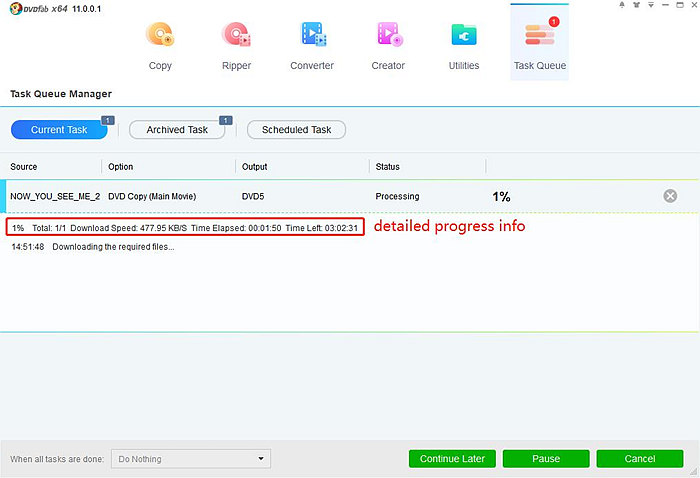700x478 pixels.
Task: Click 'DVD Copy (Main Movie)' option cell
Action: click(x=152, y=196)
